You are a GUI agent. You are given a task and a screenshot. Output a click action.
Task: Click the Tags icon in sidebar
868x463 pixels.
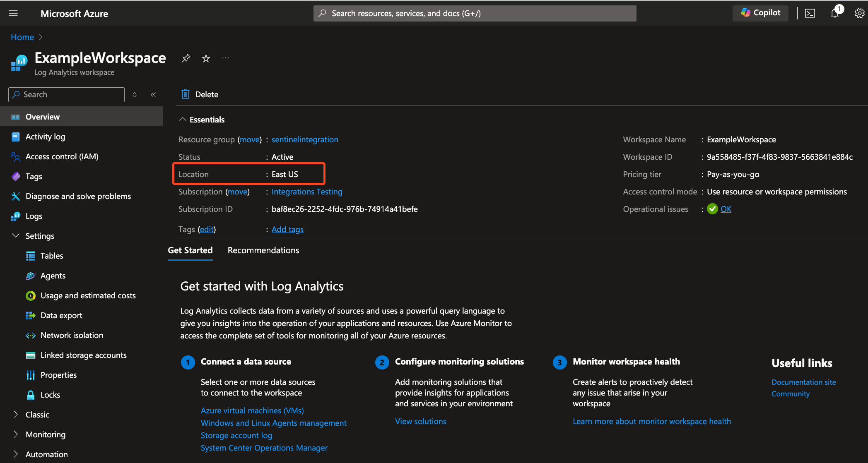tap(16, 176)
